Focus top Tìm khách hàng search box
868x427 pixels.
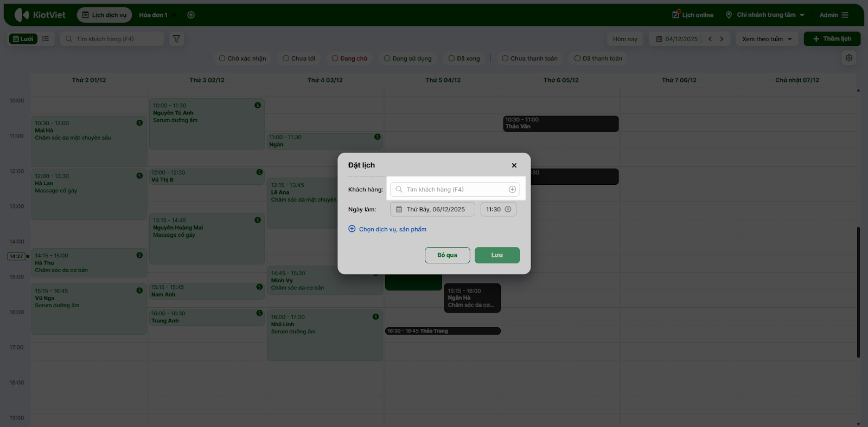112,39
